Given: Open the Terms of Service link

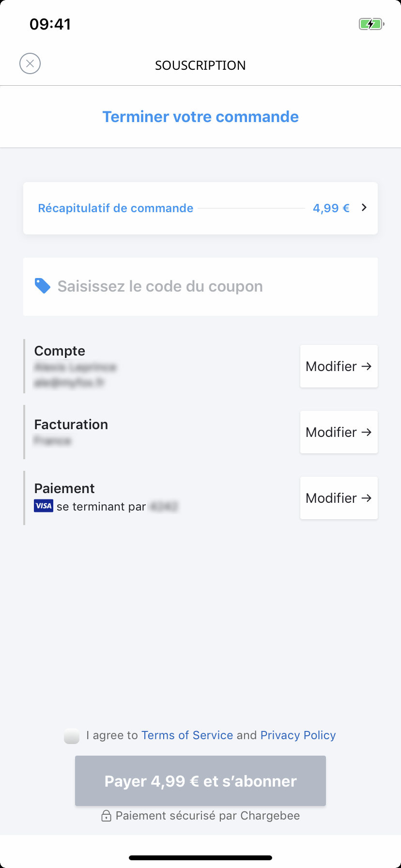Looking at the screenshot, I should pyautogui.click(x=187, y=735).
